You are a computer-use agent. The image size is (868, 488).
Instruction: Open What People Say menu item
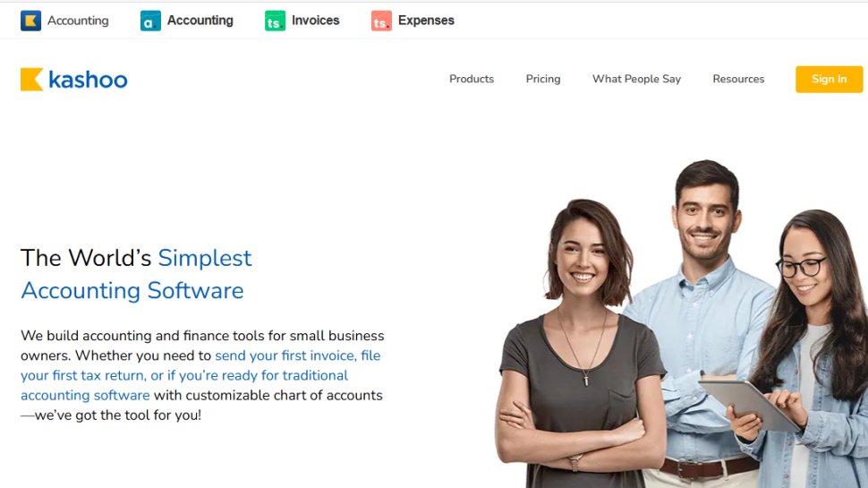coord(636,79)
